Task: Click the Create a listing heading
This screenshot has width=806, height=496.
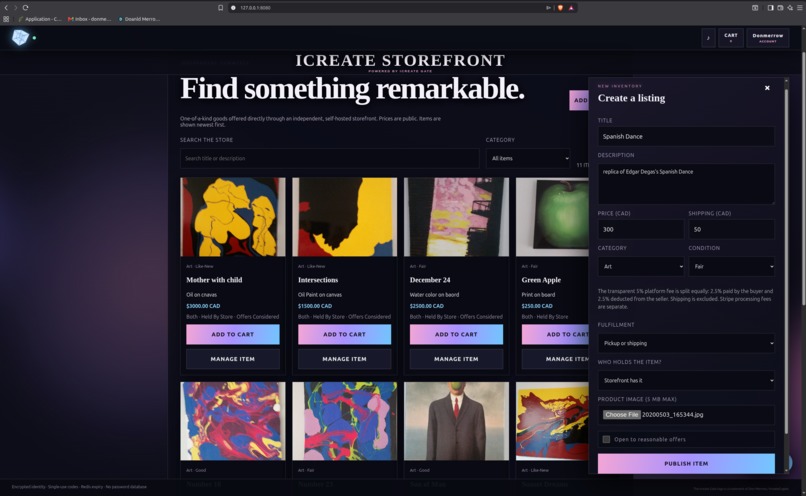Action: pos(631,98)
